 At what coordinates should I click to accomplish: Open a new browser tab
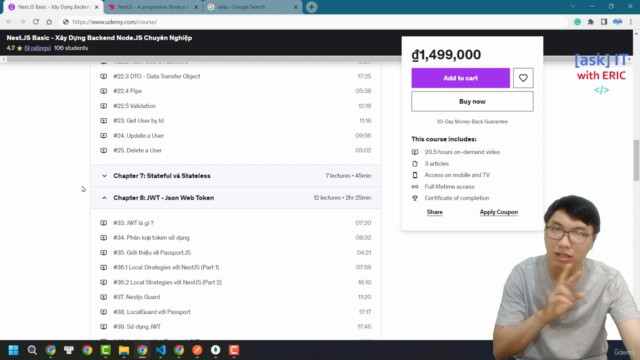point(311,7)
